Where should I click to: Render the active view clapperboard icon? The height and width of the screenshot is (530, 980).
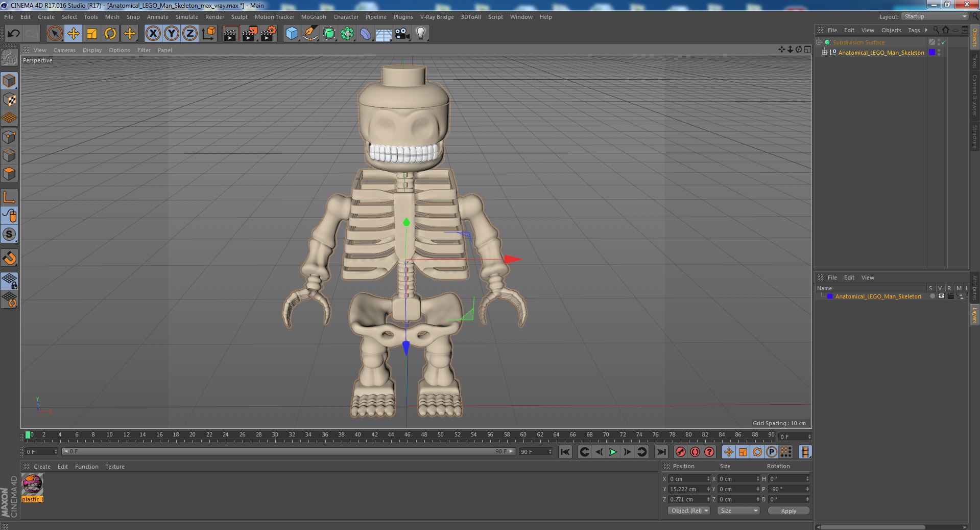(x=231, y=34)
